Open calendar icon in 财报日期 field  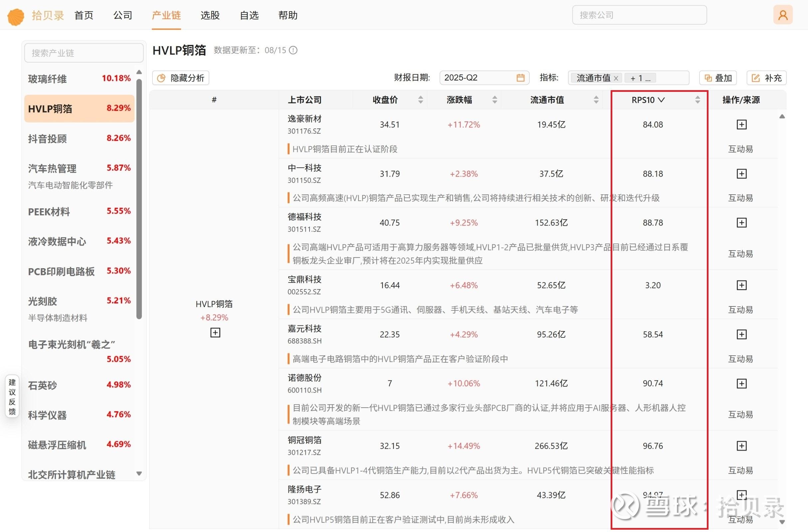(x=520, y=78)
